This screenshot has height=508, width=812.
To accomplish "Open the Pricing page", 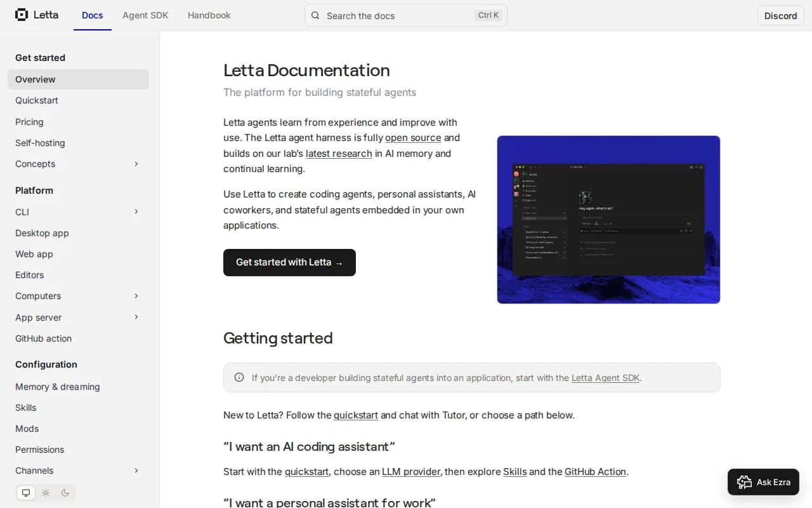I will tap(78, 122).
